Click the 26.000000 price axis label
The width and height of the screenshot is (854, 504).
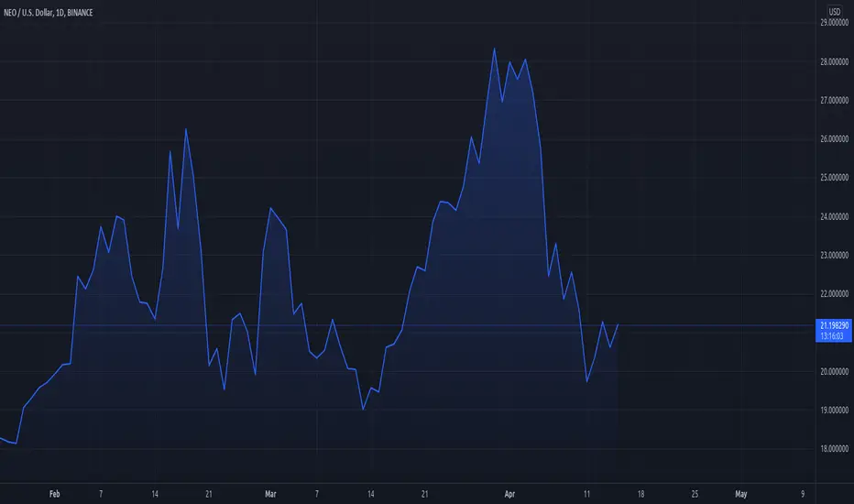[x=834, y=139]
